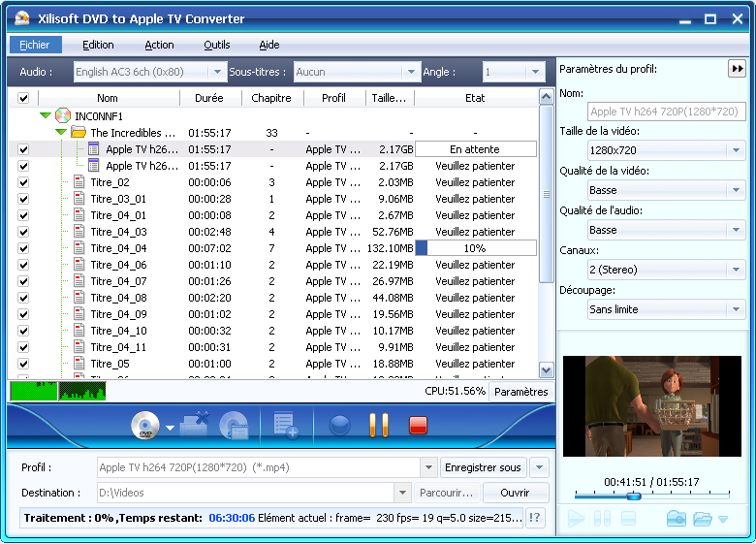756x544 pixels.
Task: Collapse the INCONNF1 tree node
Action: pyautogui.click(x=46, y=115)
